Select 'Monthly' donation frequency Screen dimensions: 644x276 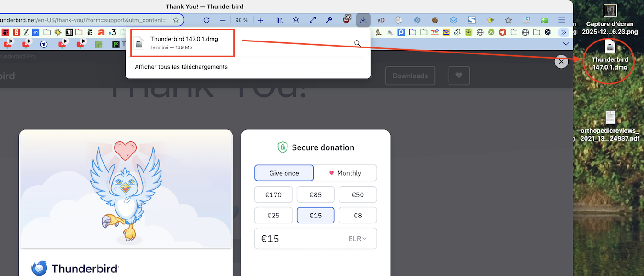[x=345, y=173]
